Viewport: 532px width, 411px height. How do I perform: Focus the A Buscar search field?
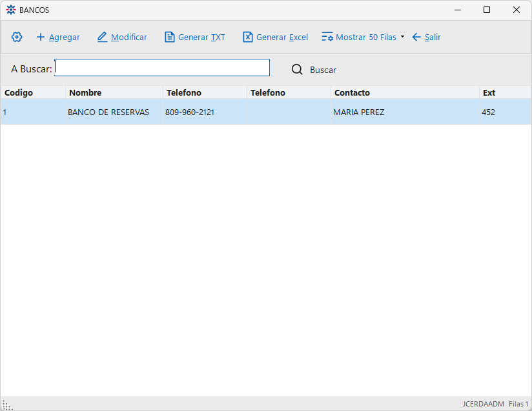coord(162,68)
